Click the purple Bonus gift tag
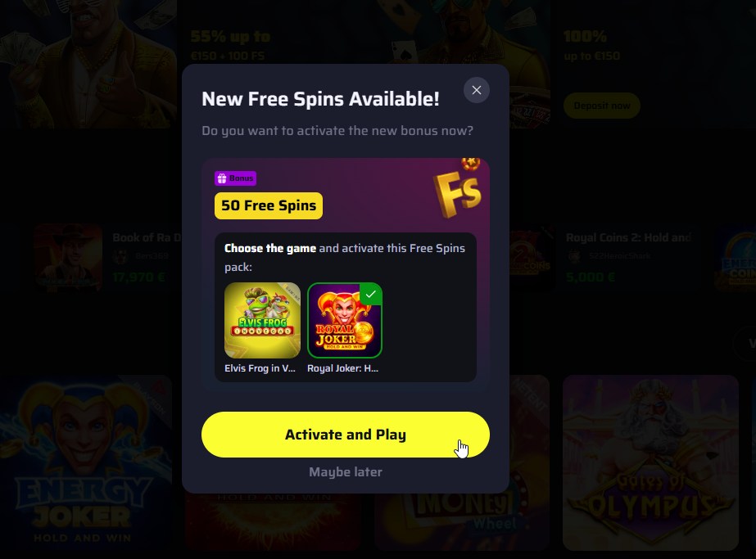The height and width of the screenshot is (559, 756). click(x=235, y=178)
